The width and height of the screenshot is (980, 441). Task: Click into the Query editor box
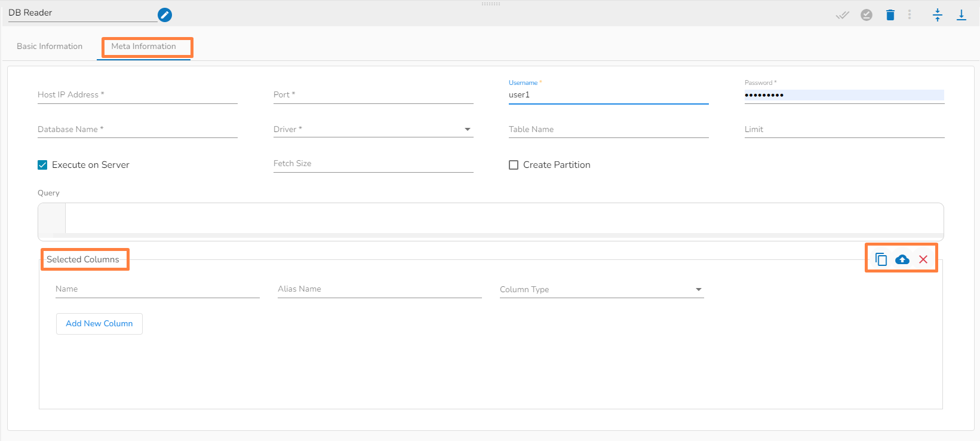point(502,218)
